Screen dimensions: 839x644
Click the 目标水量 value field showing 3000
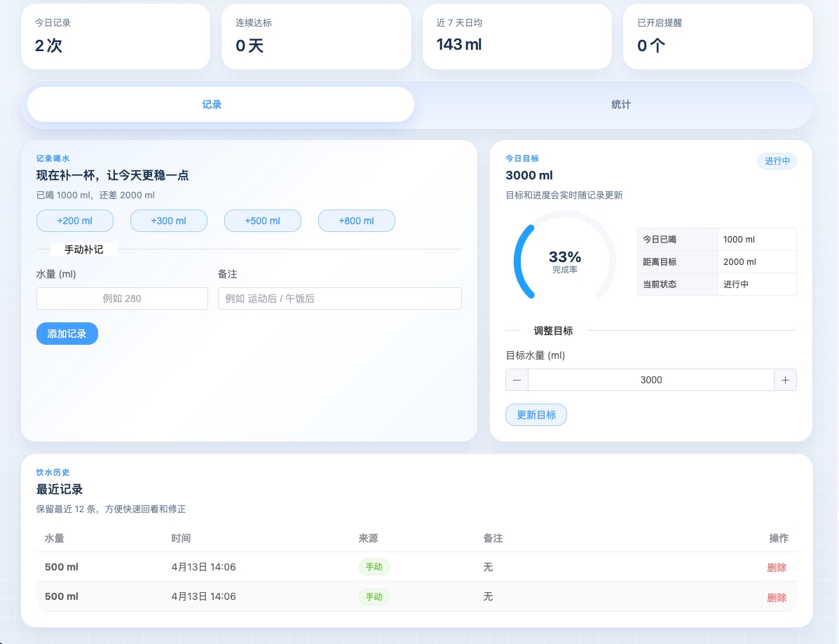click(650, 380)
